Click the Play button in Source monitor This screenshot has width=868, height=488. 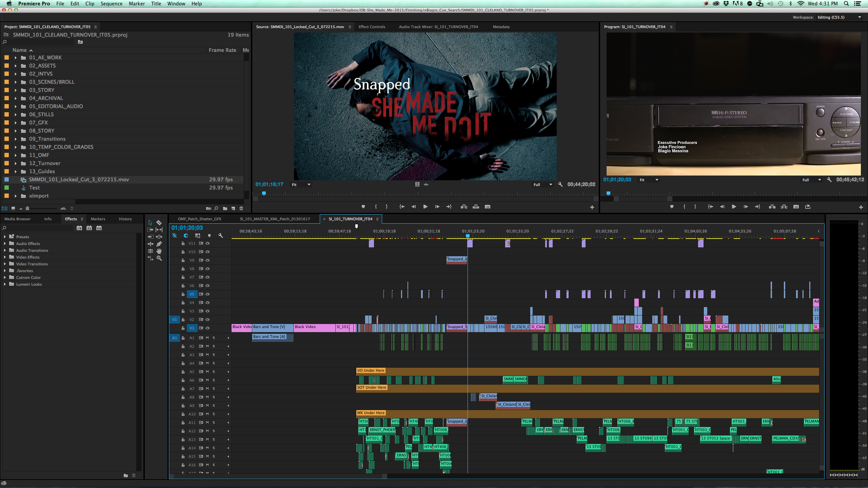tap(425, 207)
